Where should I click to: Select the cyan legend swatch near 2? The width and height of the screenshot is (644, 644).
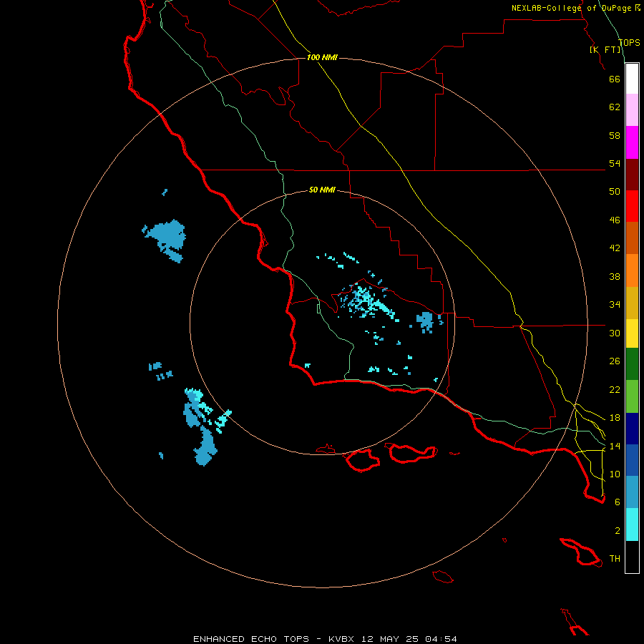click(x=632, y=525)
